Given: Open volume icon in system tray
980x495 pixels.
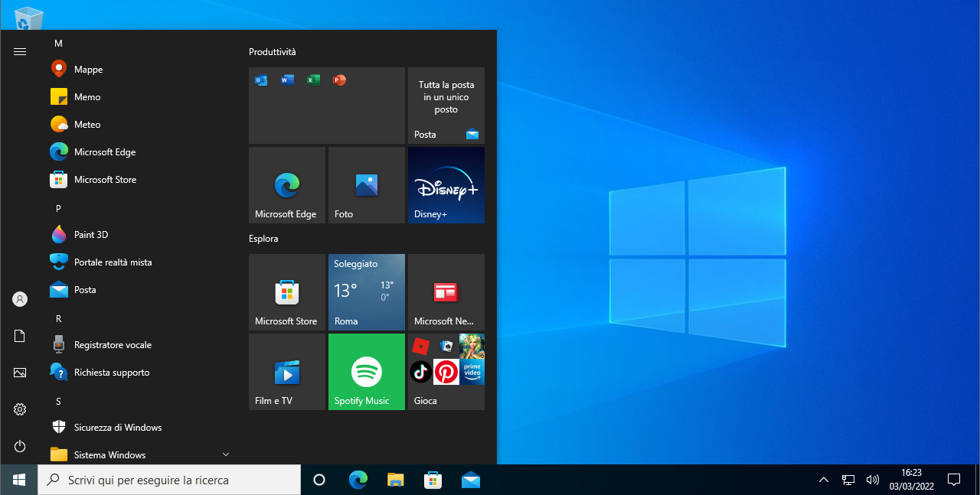Looking at the screenshot, I should pos(872,480).
